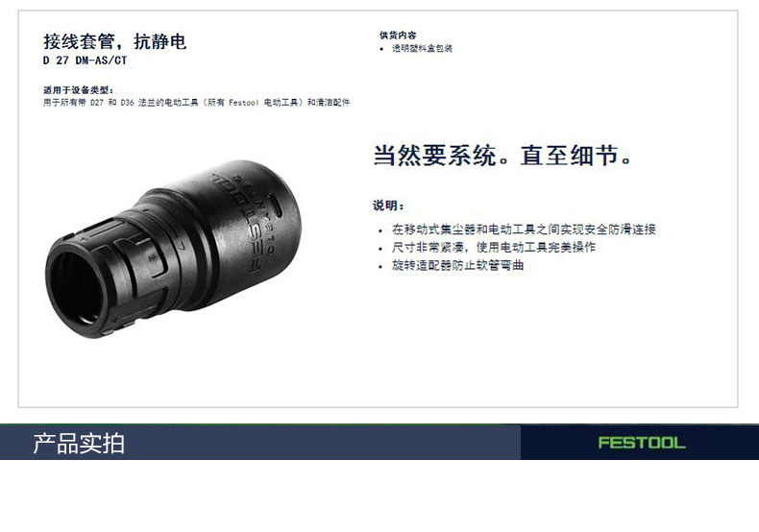This screenshot has width=759, height=532.
Task: Click the 供货内容 heading
Action: pyautogui.click(x=398, y=36)
